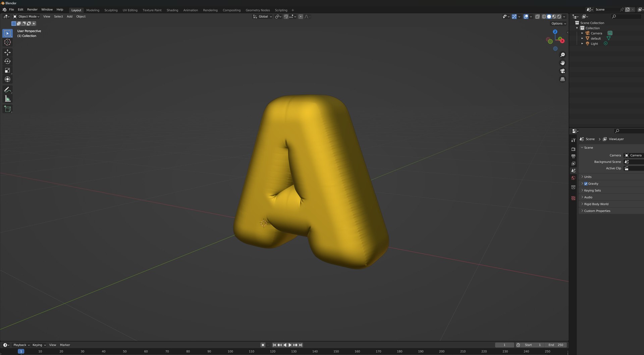The width and height of the screenshot is (644, 355).
Task: Choose the Measure tool
Action: point(7,99)
